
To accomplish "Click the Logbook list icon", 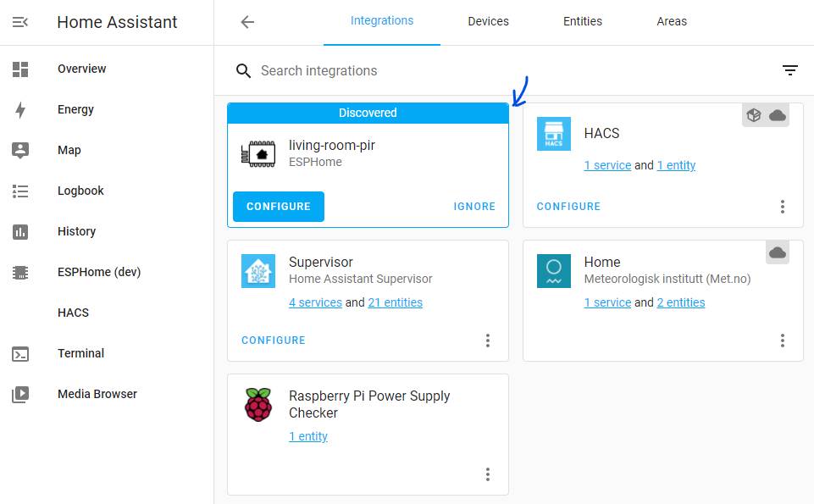I will 20,191.
